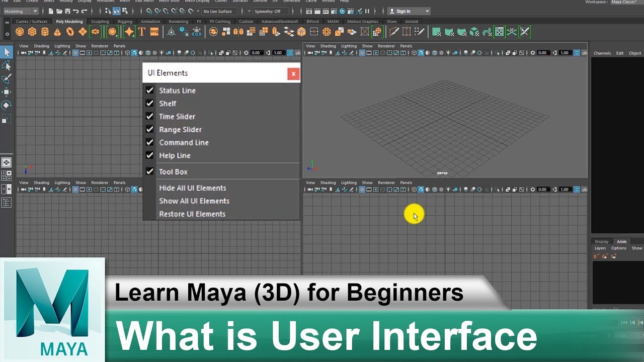The width and height of the screenshot is (644, 362).
Task: Toggle the Time Slider checkbox
Action: coord(149,116)
